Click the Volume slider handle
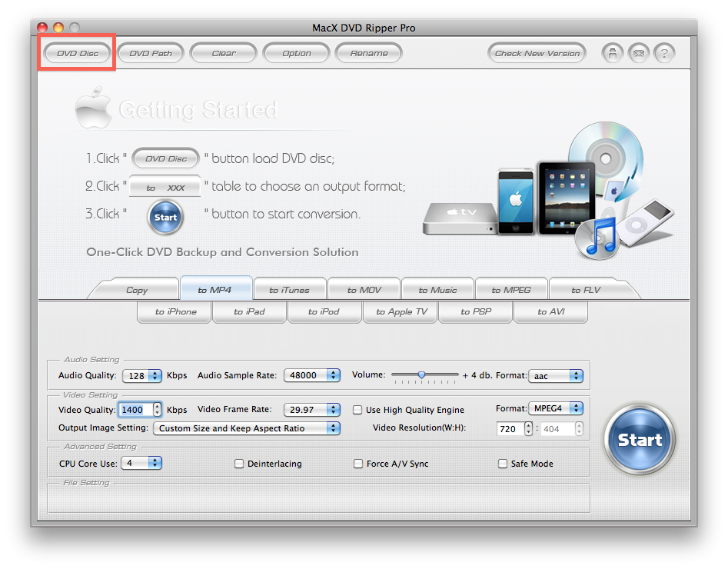This screenshot has height=569, width=728. 421,374
